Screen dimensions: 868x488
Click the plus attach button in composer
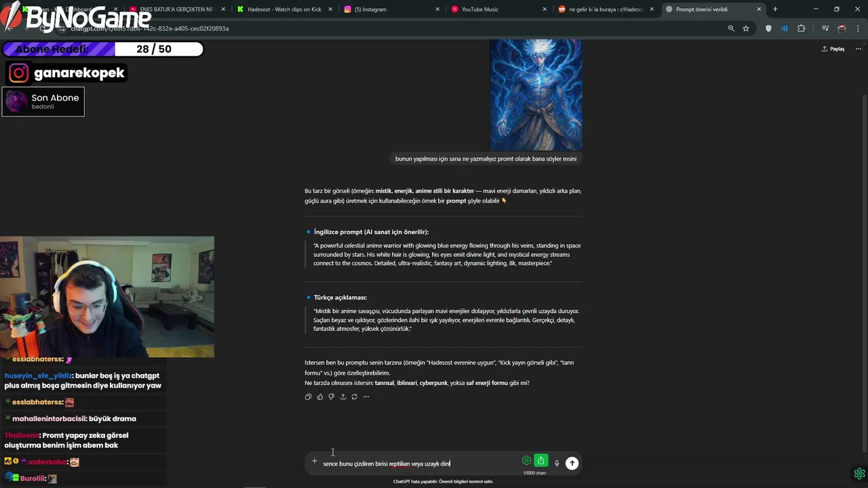(314, 462)
